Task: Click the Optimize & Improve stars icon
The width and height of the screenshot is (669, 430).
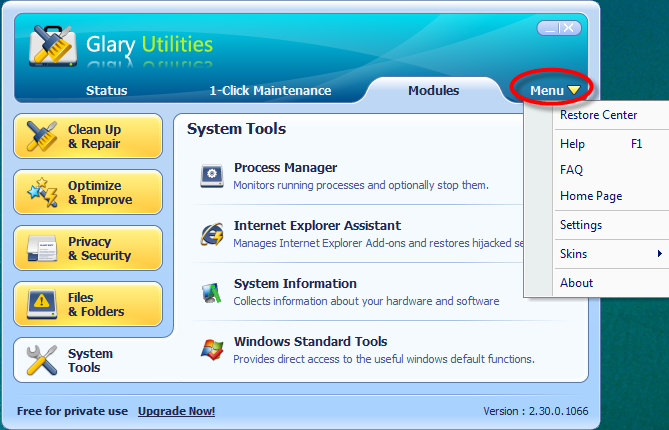Action: tap(42, 192)
